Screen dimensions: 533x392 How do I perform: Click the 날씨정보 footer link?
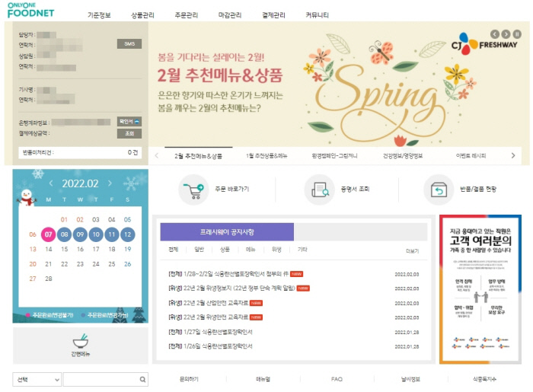coord(410,379)
